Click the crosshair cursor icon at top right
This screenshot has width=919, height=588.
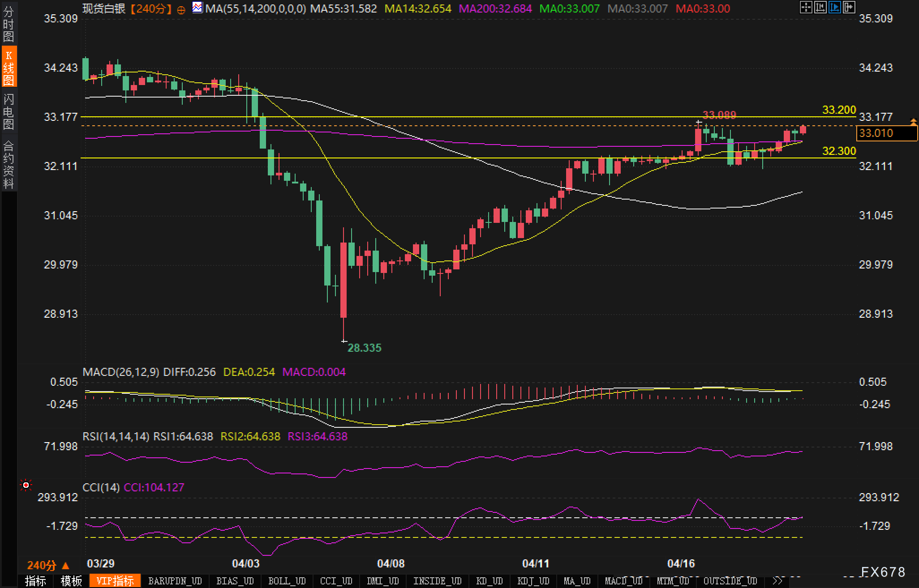click(x=806, y=7)
